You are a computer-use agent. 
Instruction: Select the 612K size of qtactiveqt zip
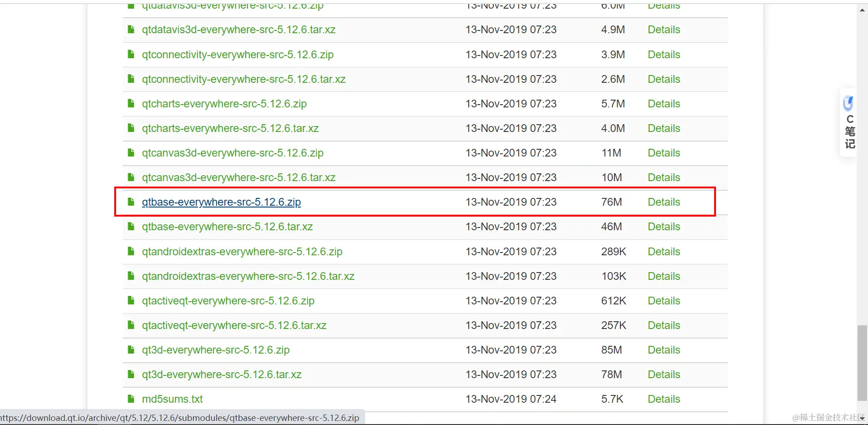614,301
